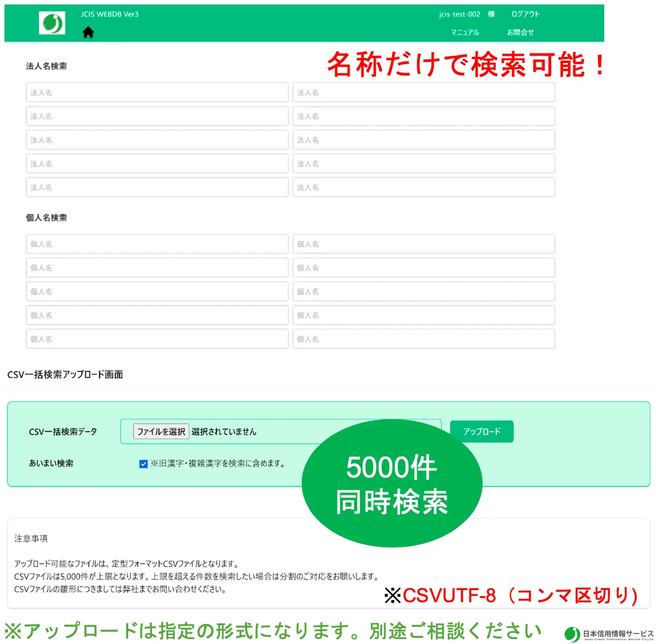Select the last right 個人名 field
The width and height of the screenshot is (656, 644).
point(424,339)
